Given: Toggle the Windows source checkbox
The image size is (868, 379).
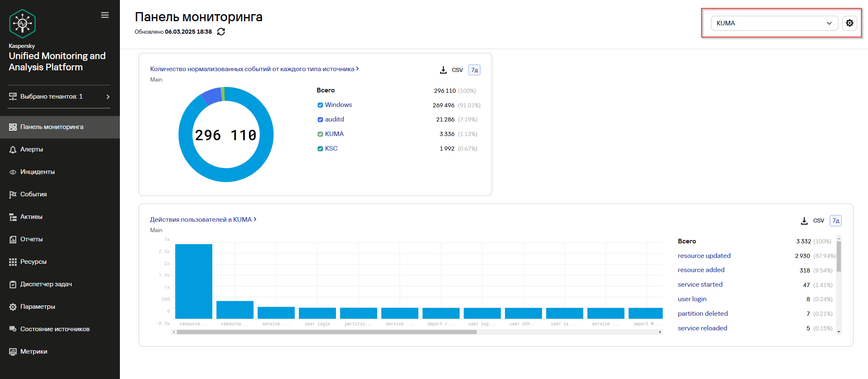Looking at the screenshot, I should coord(320,105).
